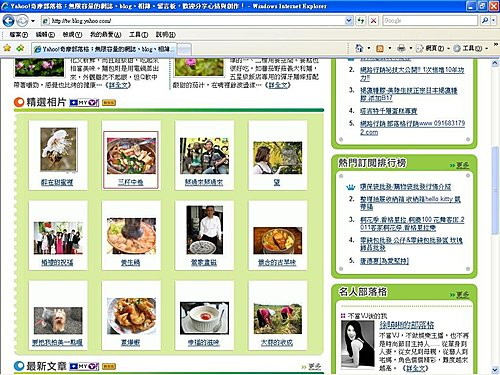
Task: Open the Print options dropdown arrow
Action: 411,49
